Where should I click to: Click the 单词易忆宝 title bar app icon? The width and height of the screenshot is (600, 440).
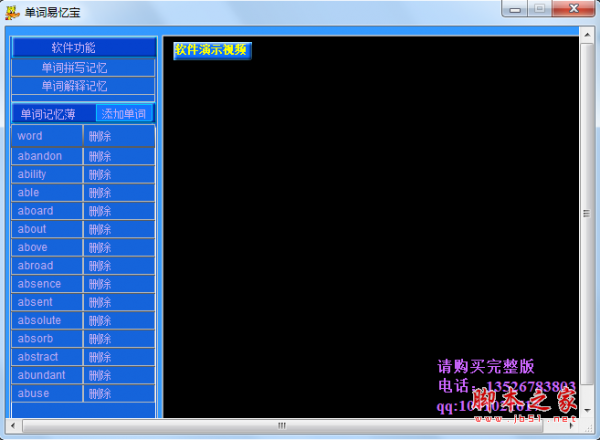(x=12, y=13)
